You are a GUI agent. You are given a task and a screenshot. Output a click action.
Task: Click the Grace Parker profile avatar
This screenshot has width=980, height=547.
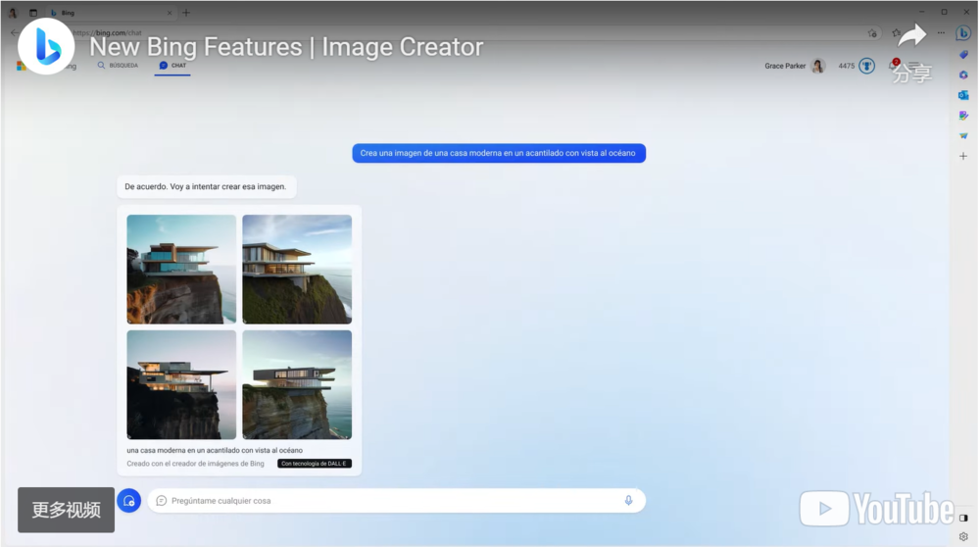click(x=817, y=67)
